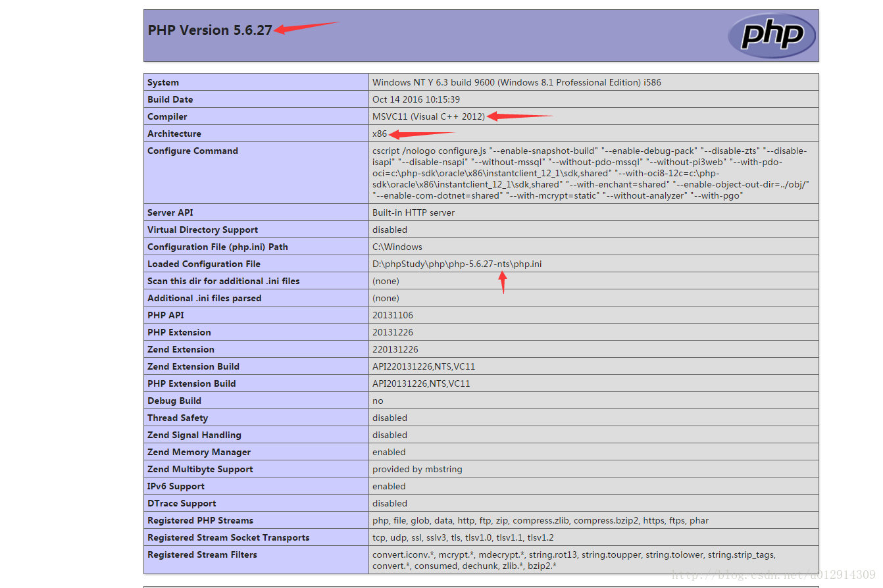Click the 'IPv6 Support' label

tap(176, 486)
